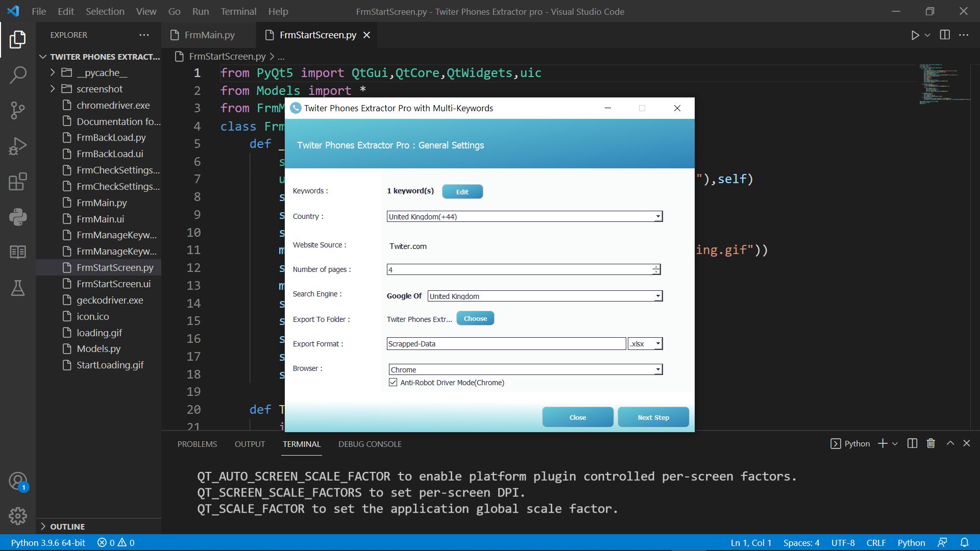Click the dialog's phone app icon
The height and width of the screenshot is (551, 980).
pos(296,108)
